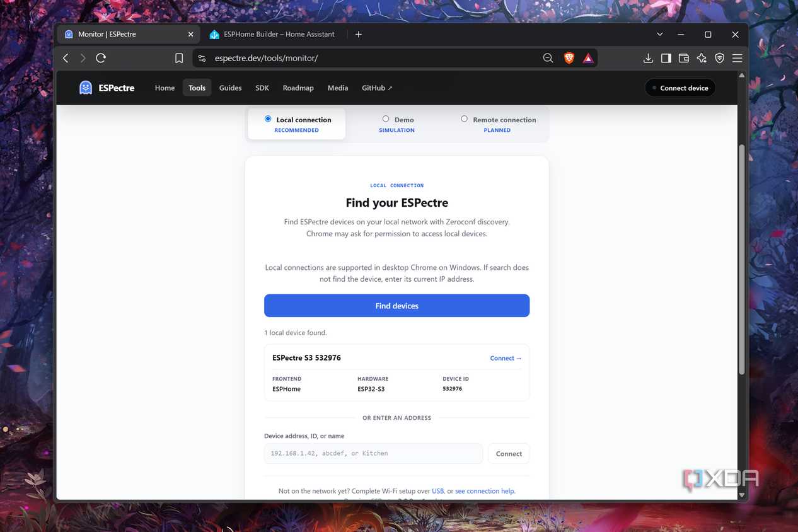Click the ESPHome frontend value
The image size is (798, 532).
coord(286,389)
